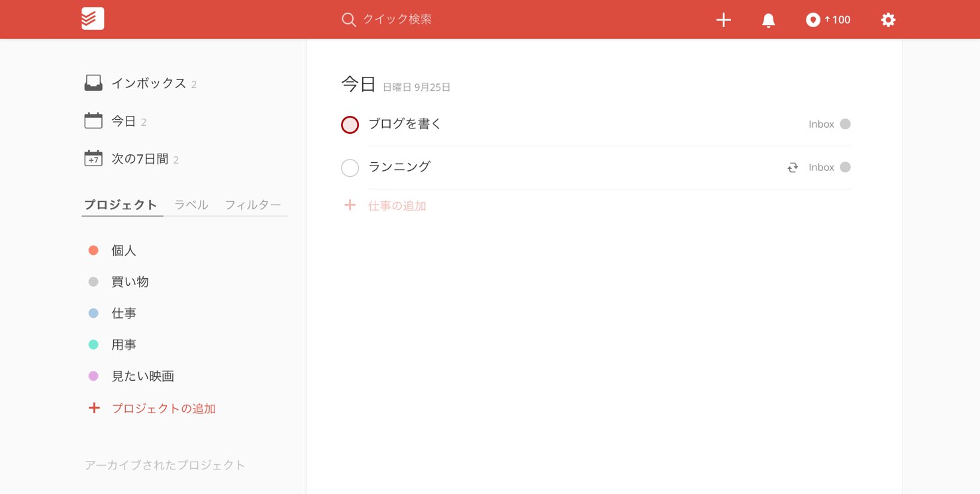Complete the task ランニング checkbox

click(x=350, y=168)
